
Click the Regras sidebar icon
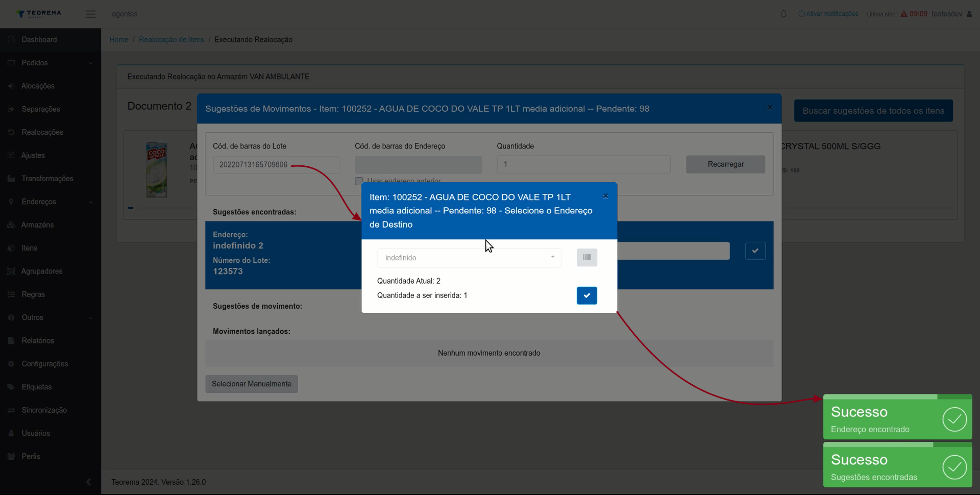click(x=11, y=294)
